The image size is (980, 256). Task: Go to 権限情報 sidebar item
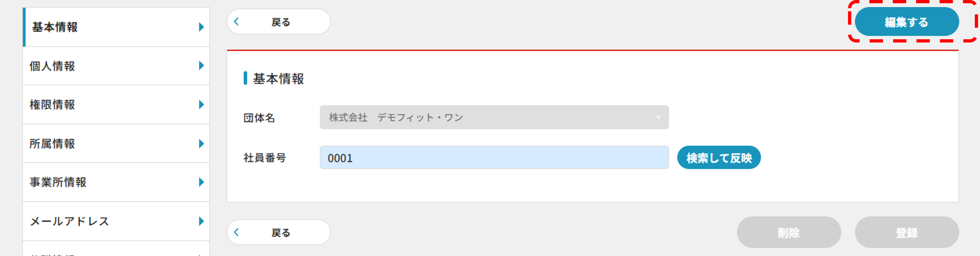tap(53, 105)
